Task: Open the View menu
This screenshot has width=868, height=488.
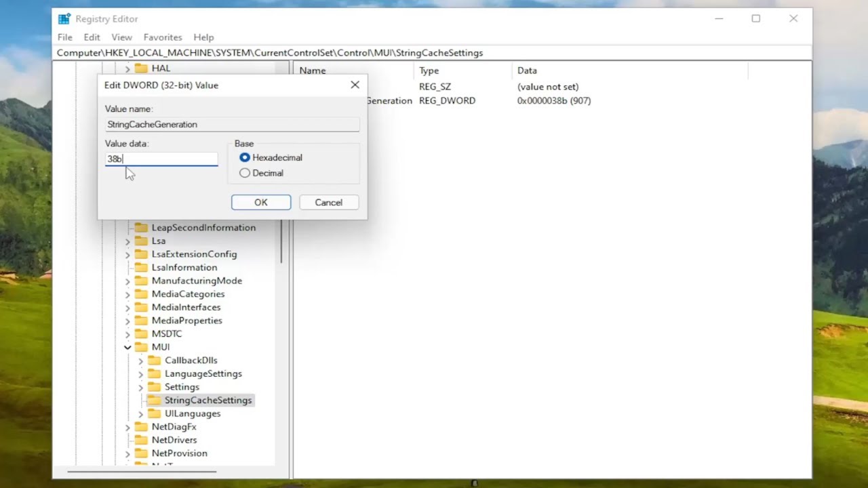Action: click(122, 37)
